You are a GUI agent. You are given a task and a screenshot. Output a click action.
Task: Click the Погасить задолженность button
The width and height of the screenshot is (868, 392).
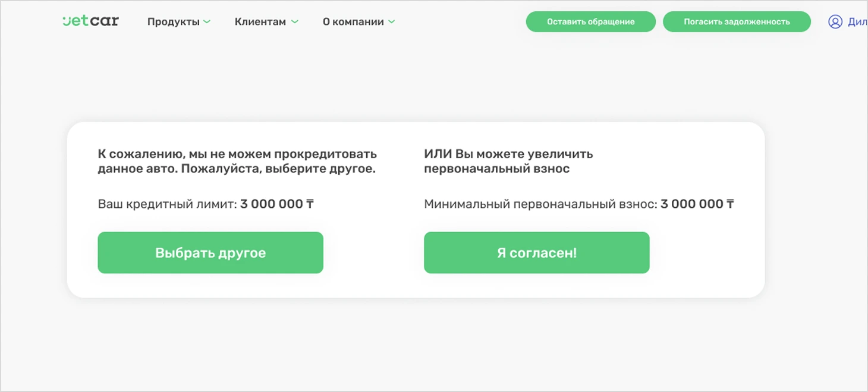tap(737, 21)
